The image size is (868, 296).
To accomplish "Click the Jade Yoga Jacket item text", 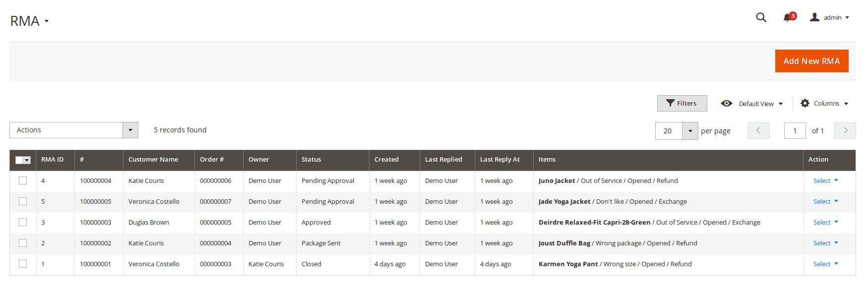I will pos(564,201).
